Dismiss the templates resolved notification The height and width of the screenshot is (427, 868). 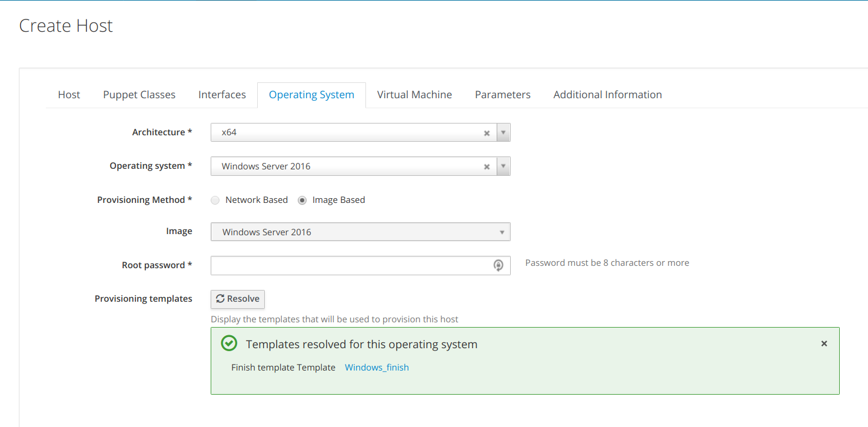(x=824, y=343)
